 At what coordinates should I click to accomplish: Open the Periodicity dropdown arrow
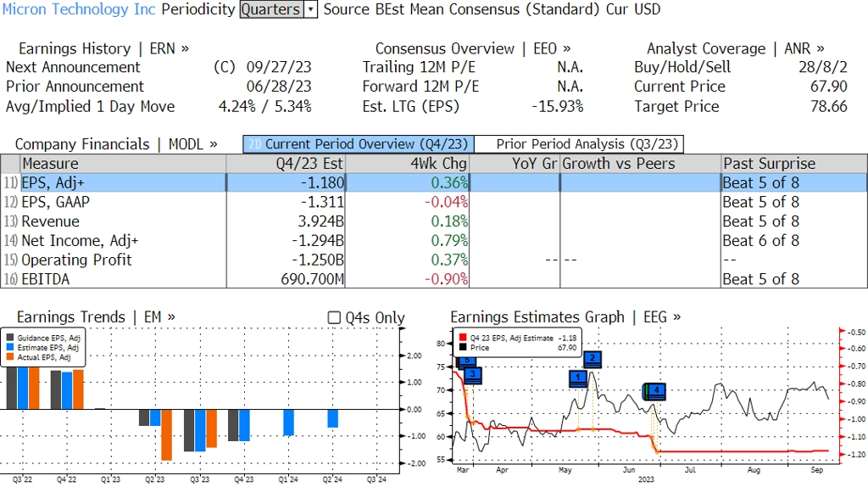pyautogui.click(x=311, y=9)
